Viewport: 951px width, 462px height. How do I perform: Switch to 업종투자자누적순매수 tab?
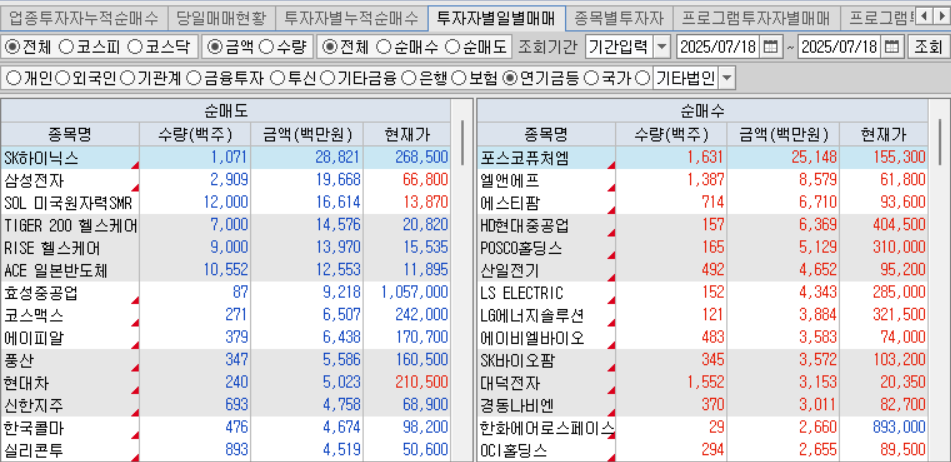tap(83, 18)
